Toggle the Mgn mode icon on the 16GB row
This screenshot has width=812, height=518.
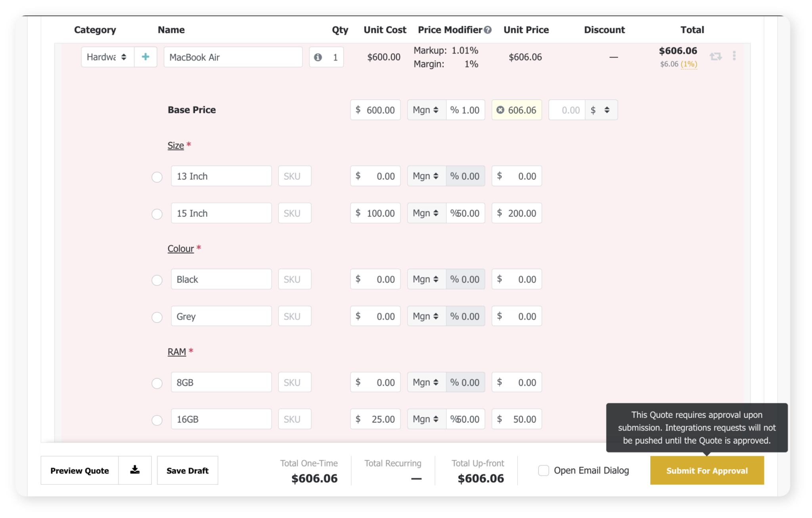[436, 419]
